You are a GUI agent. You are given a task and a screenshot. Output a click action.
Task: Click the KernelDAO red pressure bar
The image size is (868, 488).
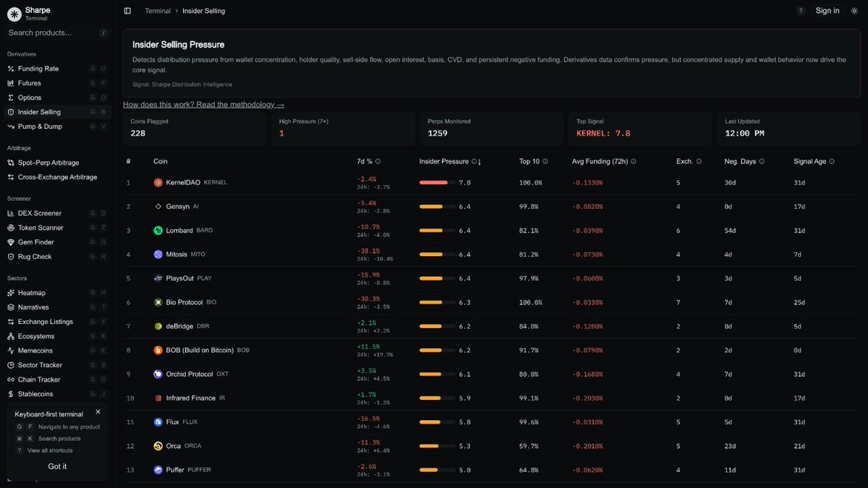433,183
